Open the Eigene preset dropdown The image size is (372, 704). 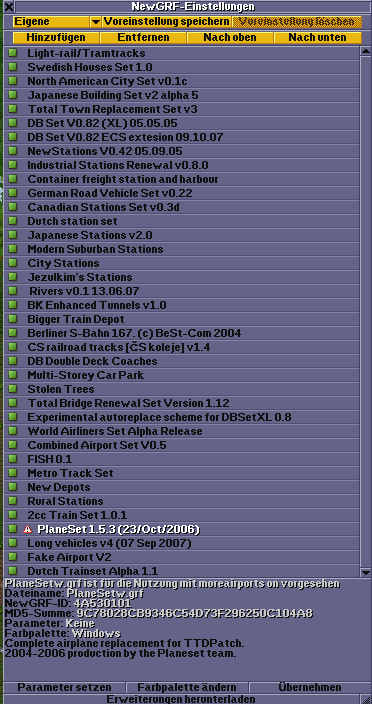(57, 22)
